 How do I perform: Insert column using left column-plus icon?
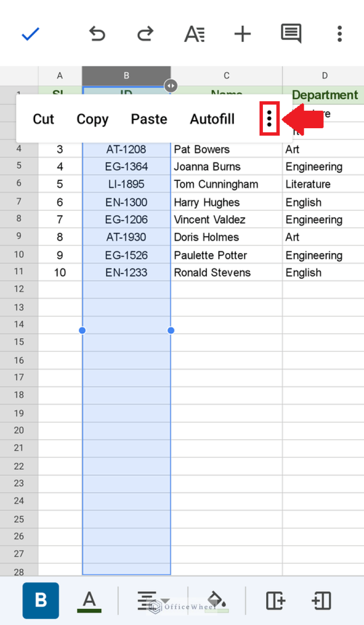(x=276, y=600)
